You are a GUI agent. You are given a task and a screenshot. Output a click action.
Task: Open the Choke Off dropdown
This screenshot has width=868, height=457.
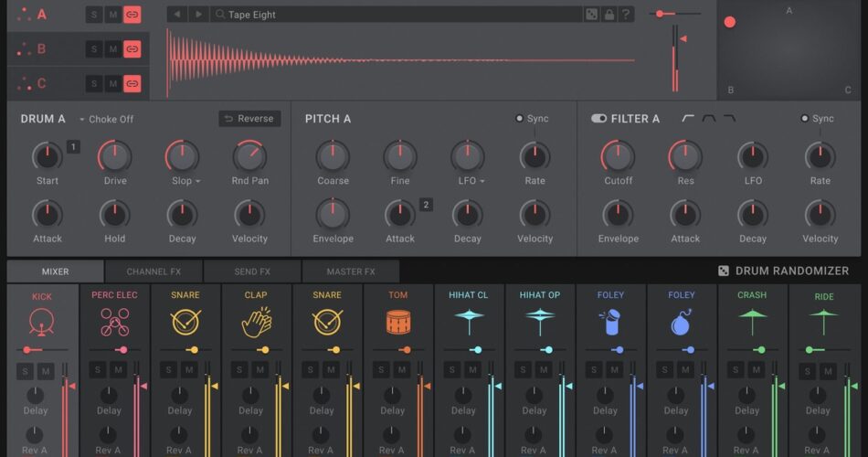tap(106, 119)
